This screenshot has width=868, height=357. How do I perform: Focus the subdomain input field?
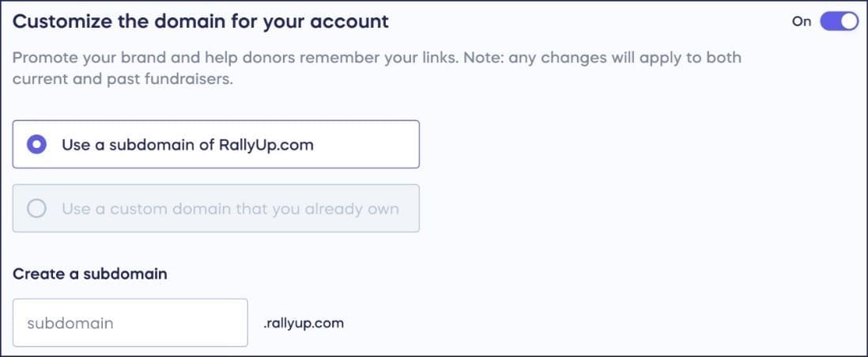(x=130, y=323)
